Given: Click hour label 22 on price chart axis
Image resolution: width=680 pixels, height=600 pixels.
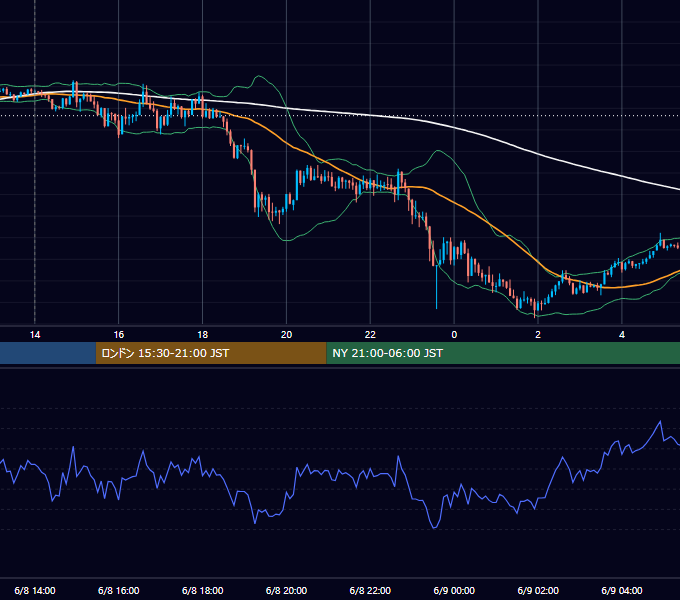Looking at the screenshot, I should [x=370, y=335].
